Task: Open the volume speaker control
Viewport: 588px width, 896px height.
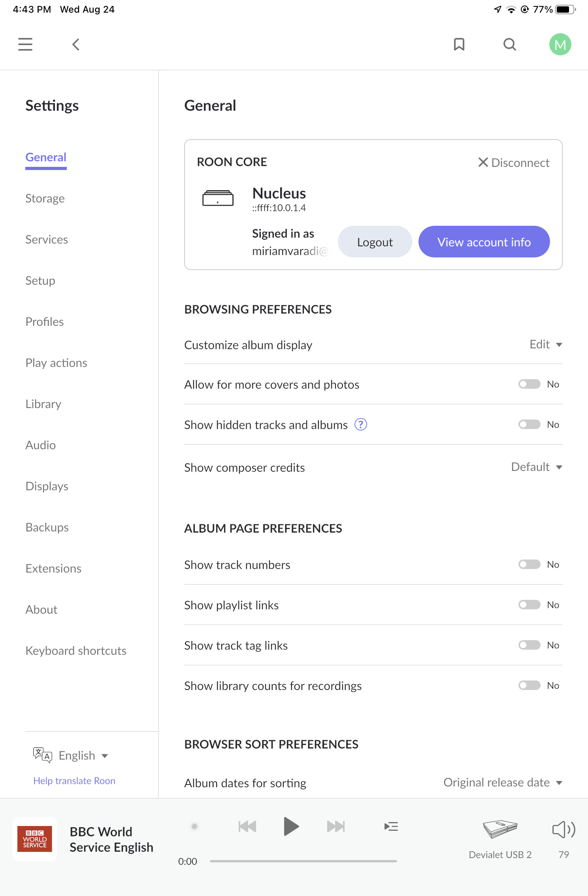Action: (563, 829)
